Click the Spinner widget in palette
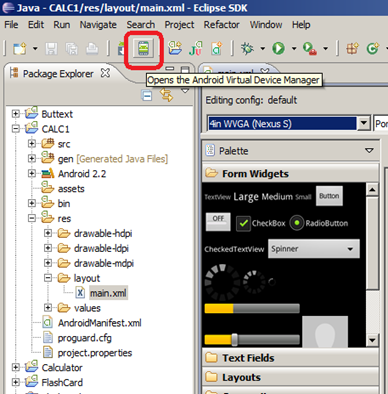This screenshot has height=394, width=388. (x=314, y=249)
